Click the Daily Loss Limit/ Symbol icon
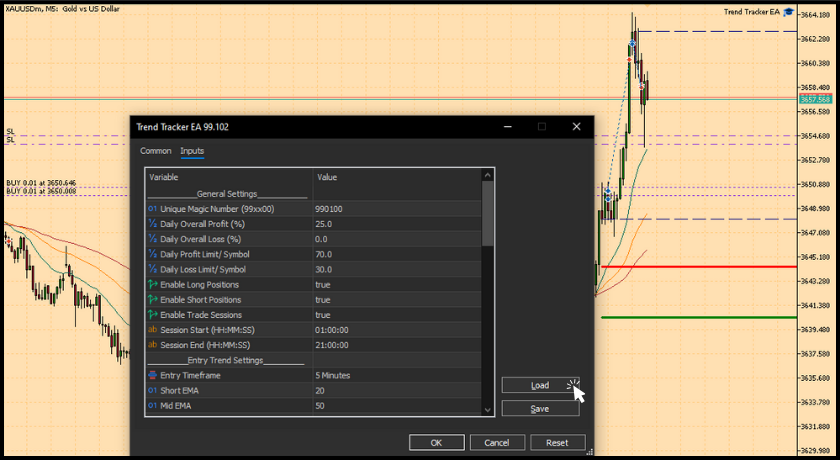This screenshot has height=460, width=840. click(x=153, y=269)
